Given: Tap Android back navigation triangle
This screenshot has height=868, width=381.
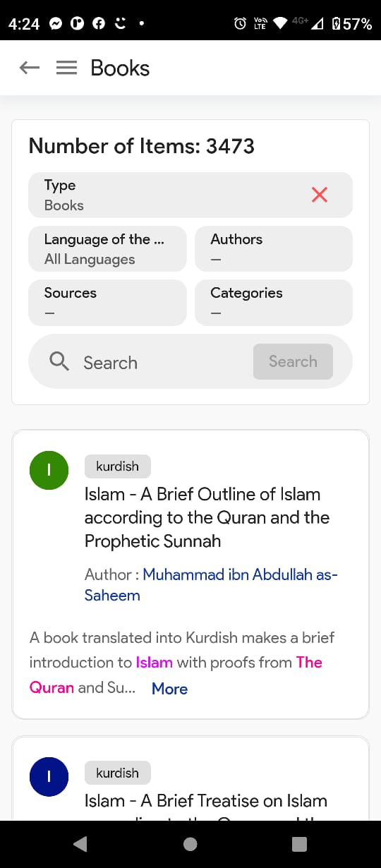Looking at the screenshot, I should tap(80, 844).
